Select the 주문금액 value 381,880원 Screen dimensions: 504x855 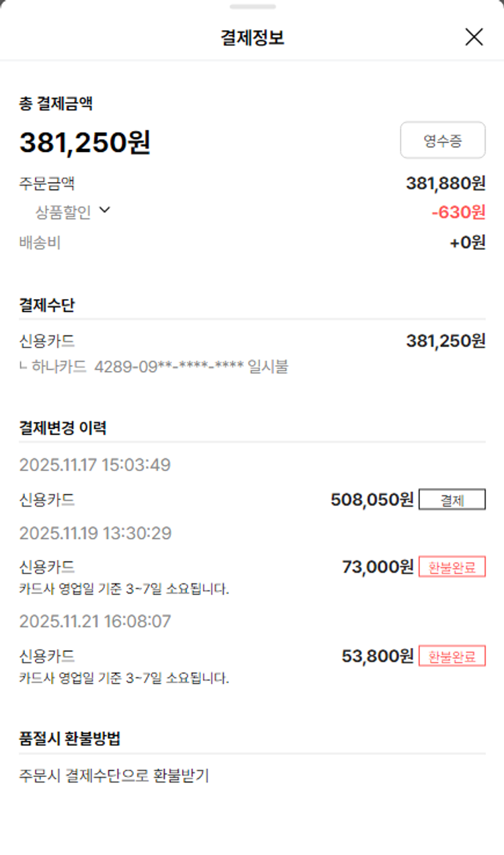(445, 183)
